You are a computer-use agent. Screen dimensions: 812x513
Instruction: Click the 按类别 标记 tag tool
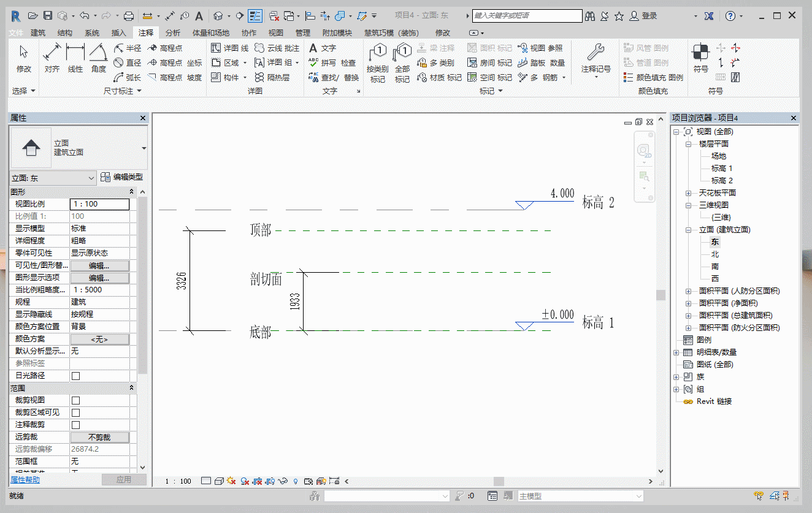pyautogui.click(x=378, y=63)
